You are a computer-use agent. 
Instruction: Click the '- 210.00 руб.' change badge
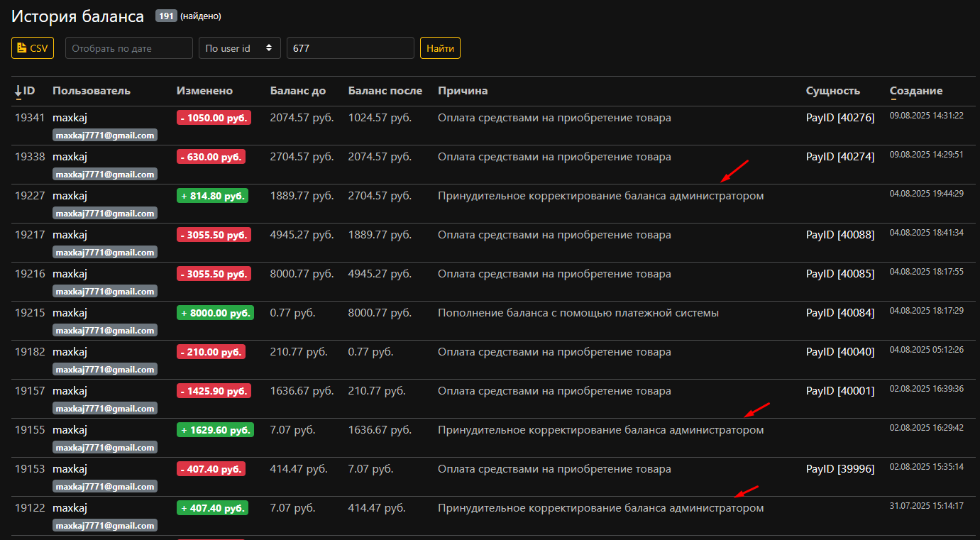211,352
